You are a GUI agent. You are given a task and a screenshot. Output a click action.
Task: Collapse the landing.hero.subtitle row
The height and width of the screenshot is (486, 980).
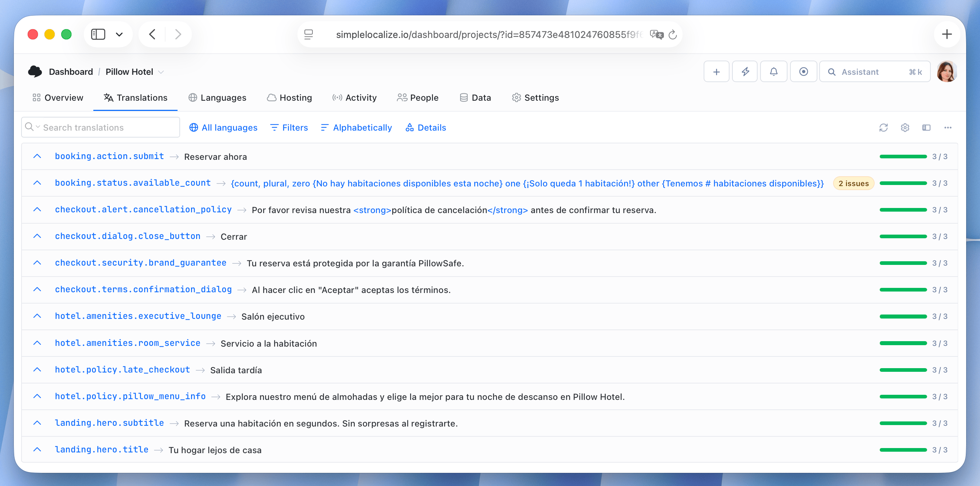pos(37,423)
